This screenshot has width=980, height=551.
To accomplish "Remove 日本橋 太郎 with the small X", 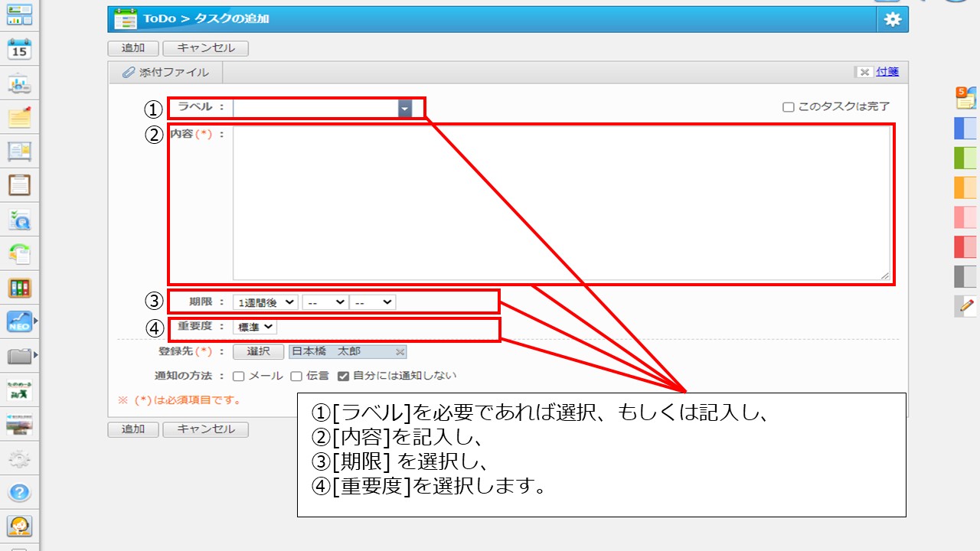I will (x=400, y=352).
